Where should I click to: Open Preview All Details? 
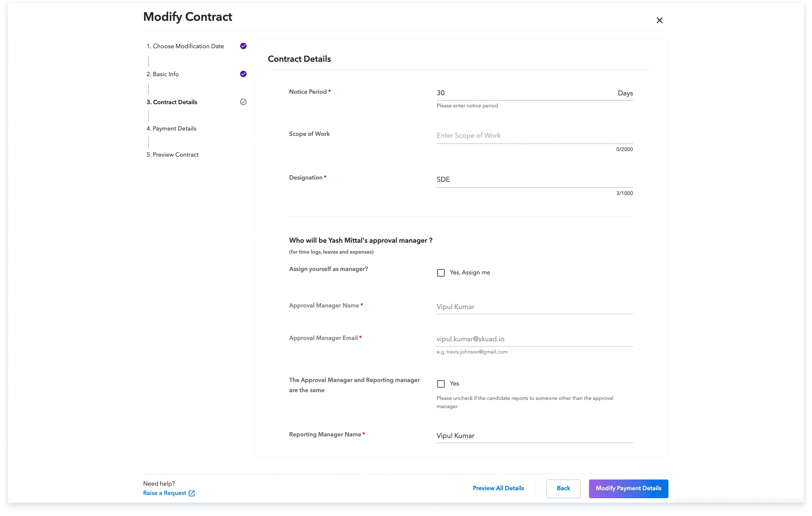[498, 488]
